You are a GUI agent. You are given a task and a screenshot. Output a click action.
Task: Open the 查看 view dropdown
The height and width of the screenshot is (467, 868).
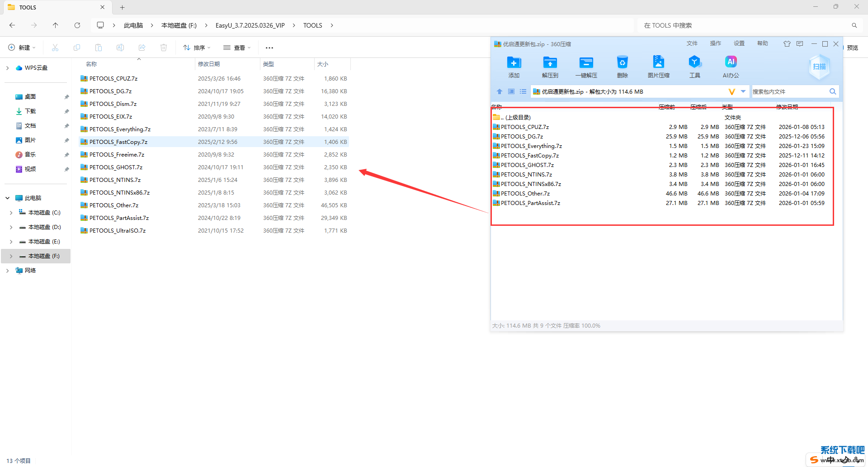click(x=237, y=48)
